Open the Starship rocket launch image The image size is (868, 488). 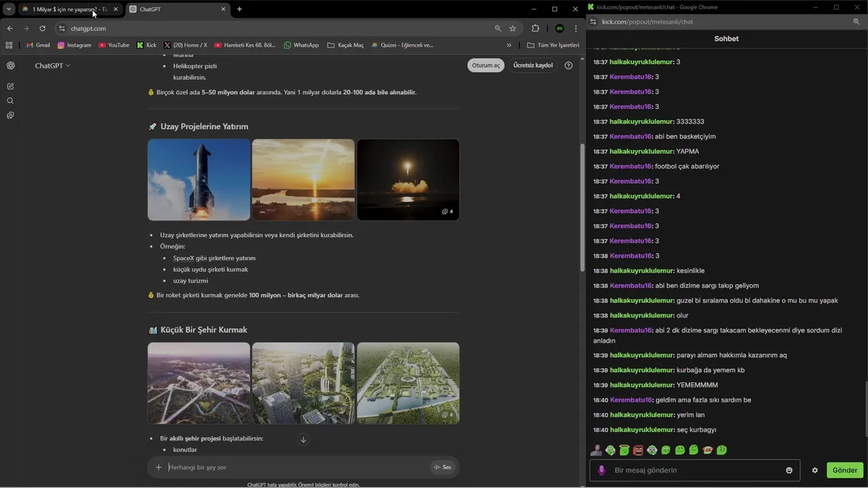[199, 180]
